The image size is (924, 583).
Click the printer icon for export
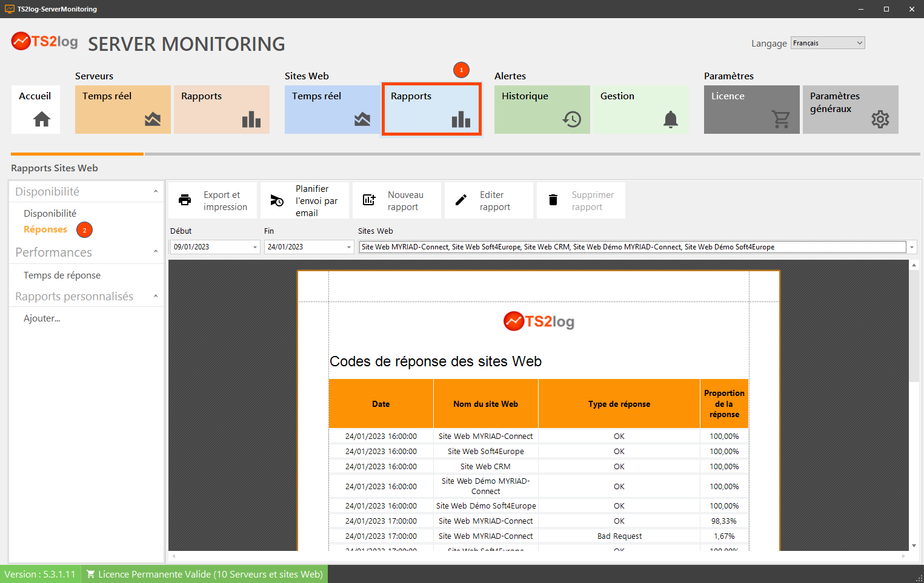185,200
